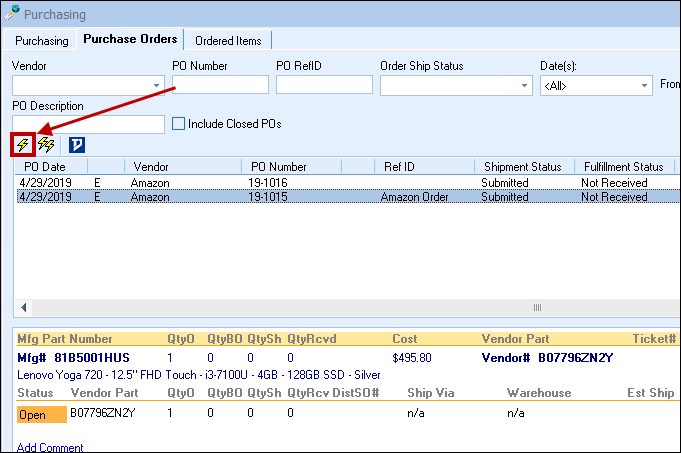Focus the PO Description text box
Image resolution: width=681 pixels, height=453 pixels.
[x=88, y=124]
